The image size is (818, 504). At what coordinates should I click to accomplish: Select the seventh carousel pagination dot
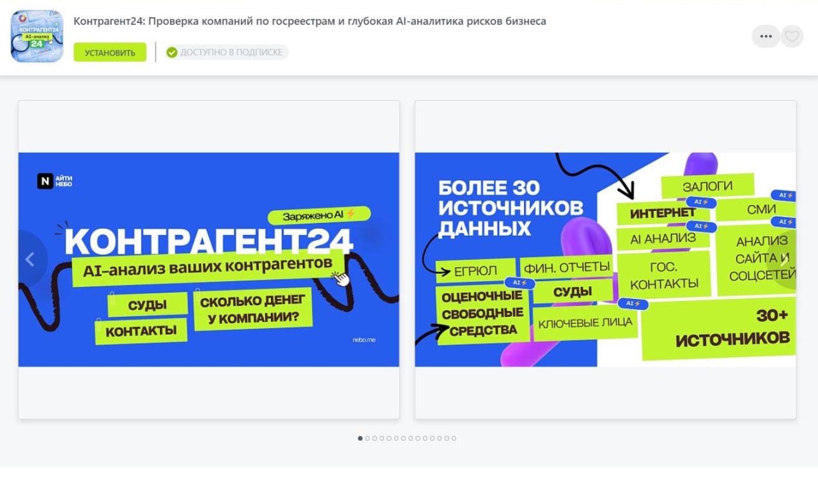pos(403,438)
